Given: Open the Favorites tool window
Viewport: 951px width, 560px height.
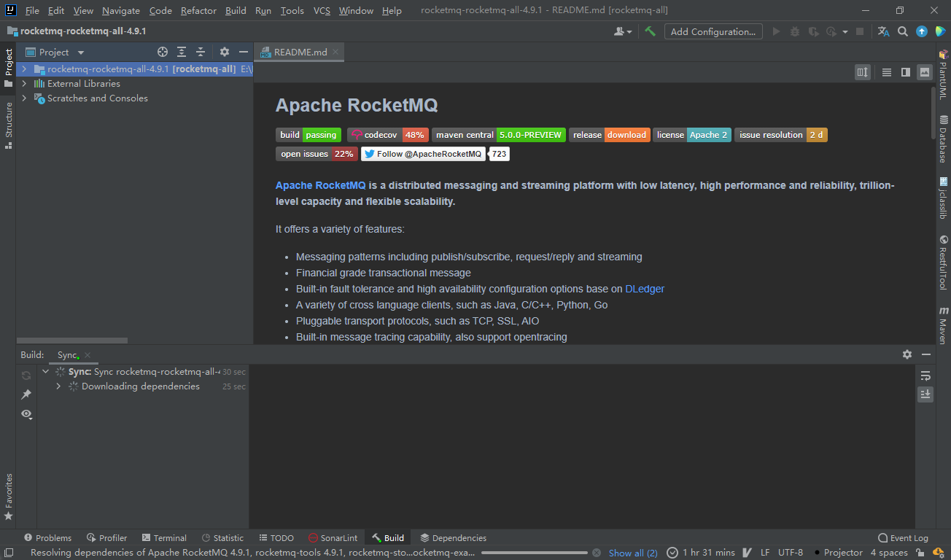Looking at the screenshot, I should click(9, 497).
